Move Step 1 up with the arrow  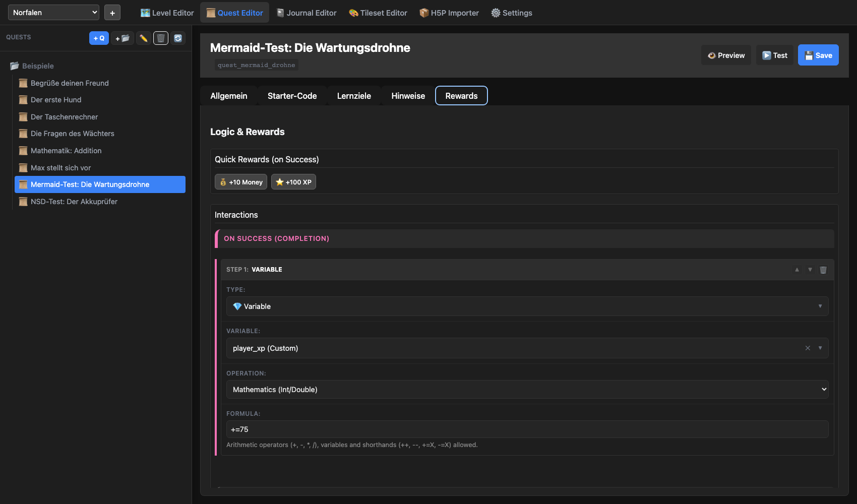(797, 270)
